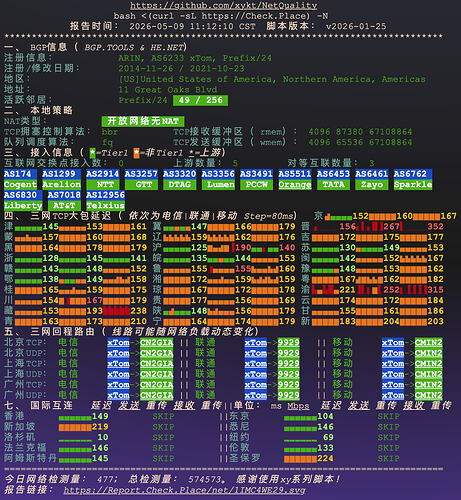Click address '11 Great Oaks Blvd'
461x500 pixels.
pos(168,90)
